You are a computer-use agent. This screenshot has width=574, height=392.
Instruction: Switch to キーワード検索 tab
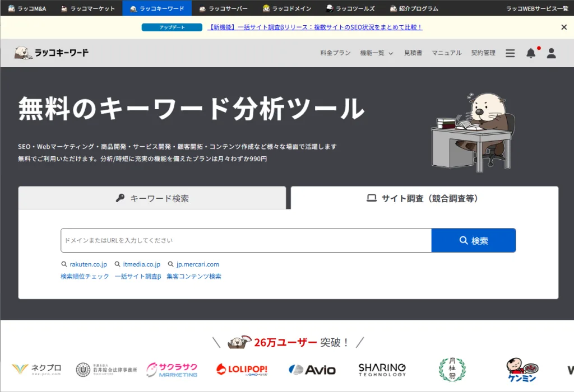[x=152, y=198]
